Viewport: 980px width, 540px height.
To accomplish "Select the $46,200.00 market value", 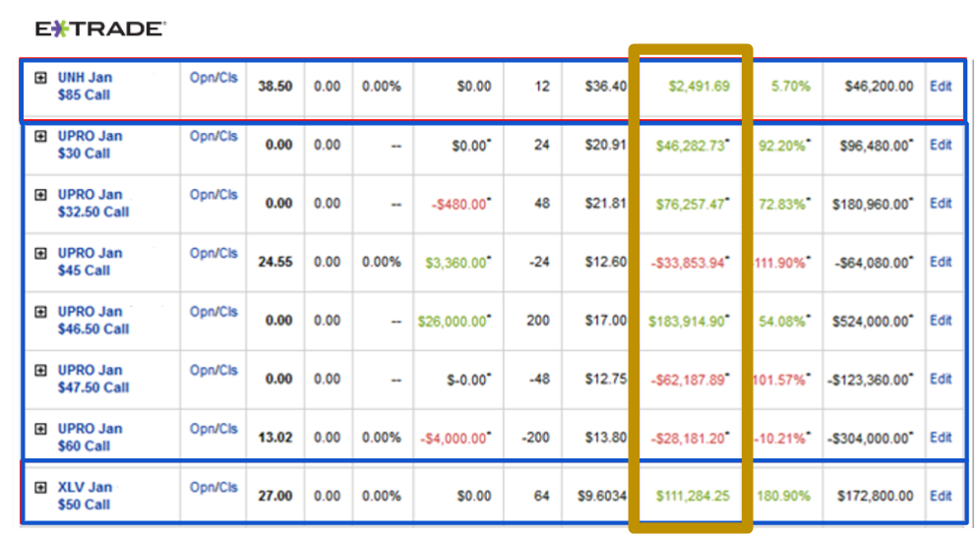I will [879, 87].
